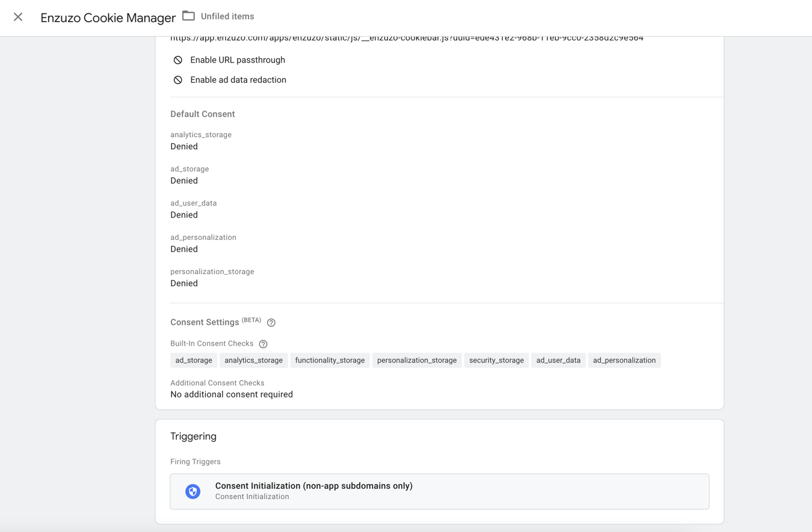Click the help icon beside Built-In Consent Checks
The width and height of the screenshot is (812, 532).
pos(263,344)
